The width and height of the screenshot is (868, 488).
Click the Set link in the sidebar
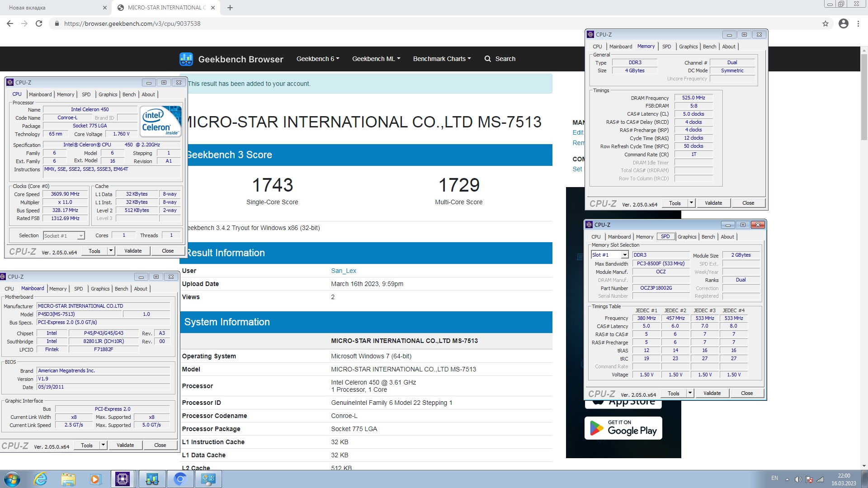[577, 169]
